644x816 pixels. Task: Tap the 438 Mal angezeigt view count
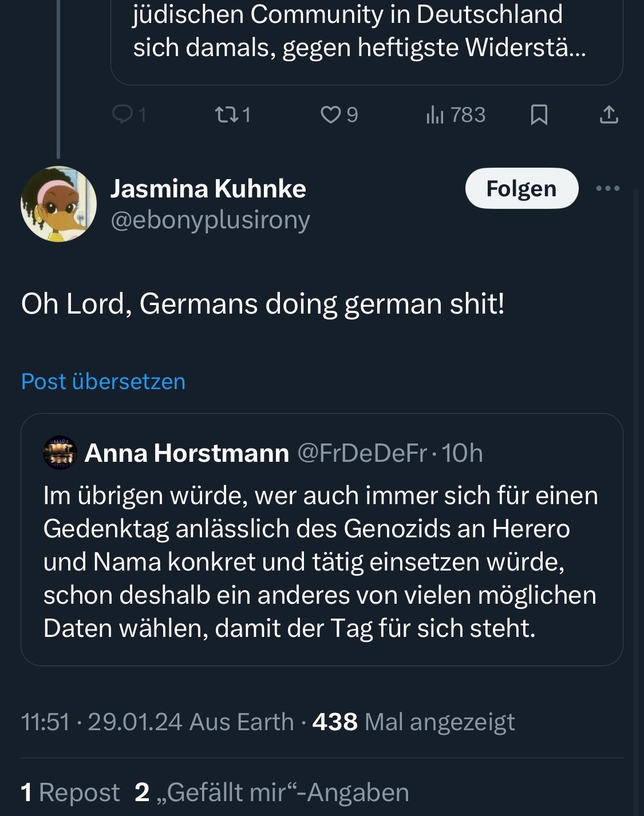tap(413, 722)
